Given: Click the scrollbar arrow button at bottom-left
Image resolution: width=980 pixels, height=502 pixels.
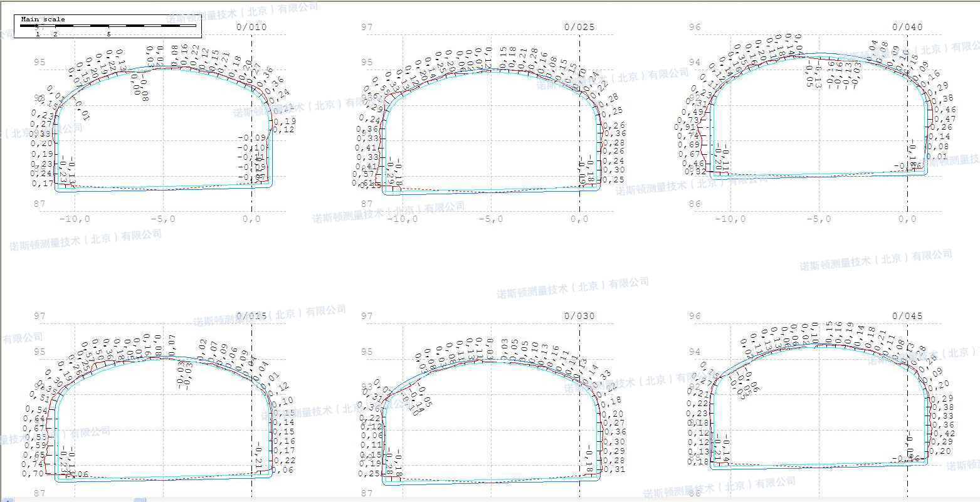Looking at the screenshot, I should [9, 500].
